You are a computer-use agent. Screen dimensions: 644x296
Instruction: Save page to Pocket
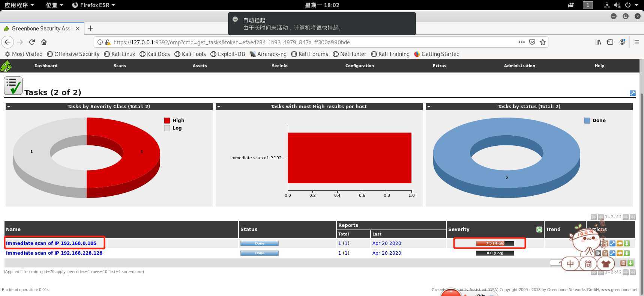[x=532, y=42]
